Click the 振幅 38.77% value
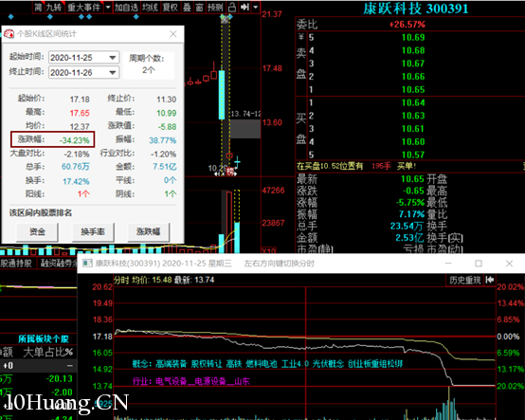Screen dimensions: 525x420 click(x=162, y=140)
